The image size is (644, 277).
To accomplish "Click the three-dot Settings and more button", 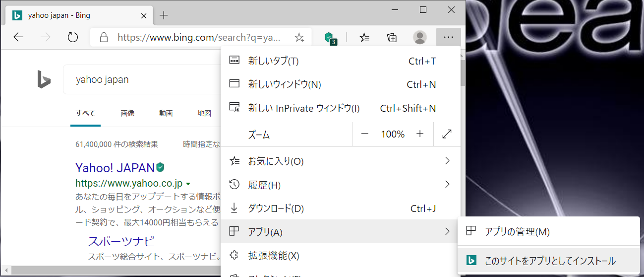I will 449,37.
